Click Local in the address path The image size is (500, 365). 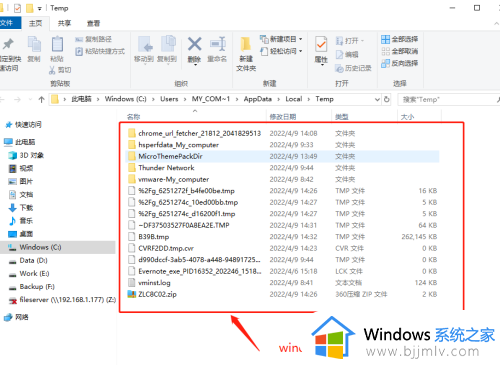(x=293, y=99)
